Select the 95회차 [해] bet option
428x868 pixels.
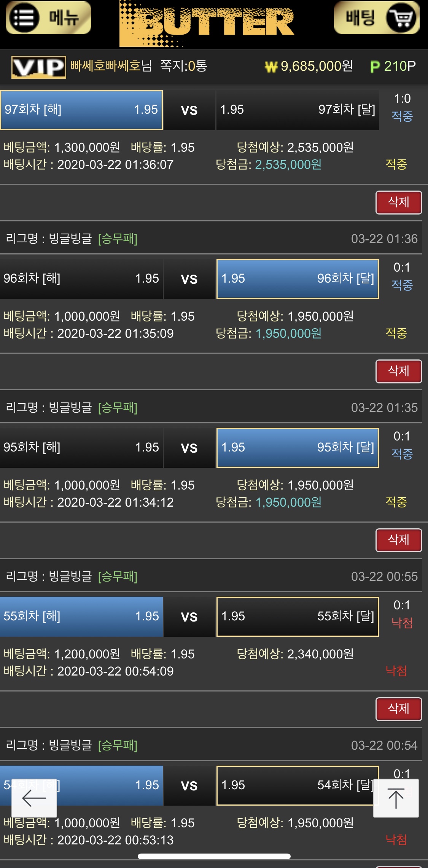[81, 448]
